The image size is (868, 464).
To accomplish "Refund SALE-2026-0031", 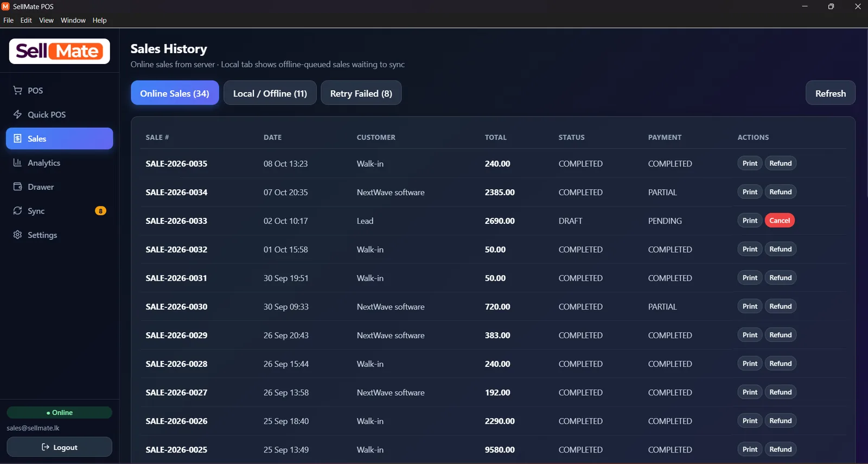I will click(781, 278).
